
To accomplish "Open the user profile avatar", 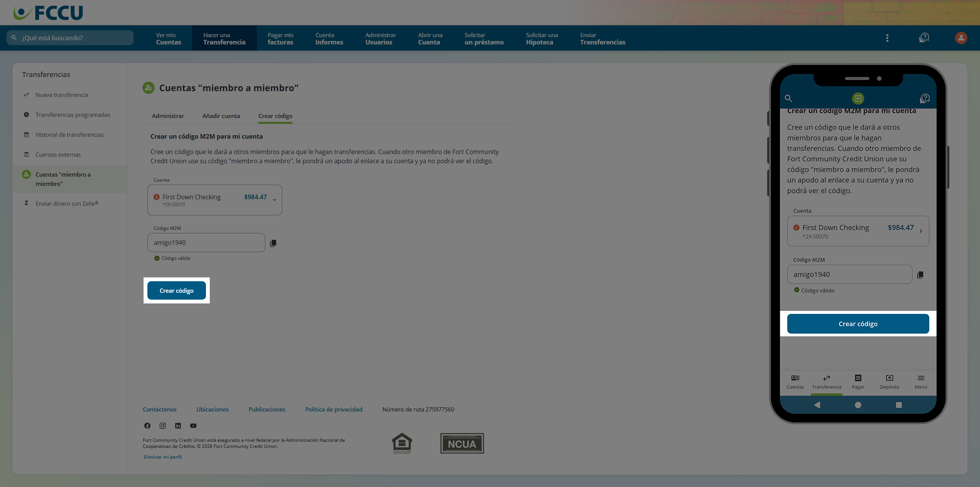I will (961, 38).
